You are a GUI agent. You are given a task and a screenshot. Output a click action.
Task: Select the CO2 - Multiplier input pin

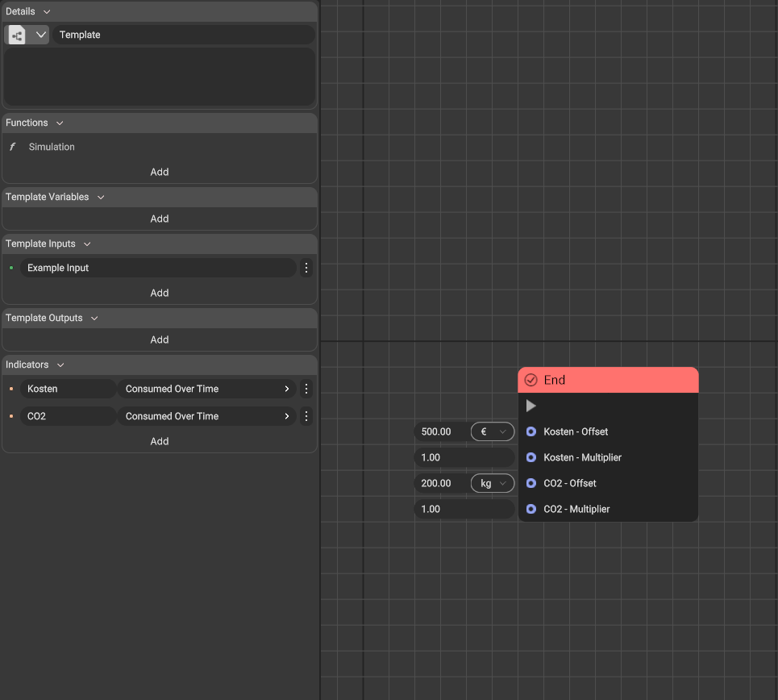pyautogui.click(x=530, y=509)
